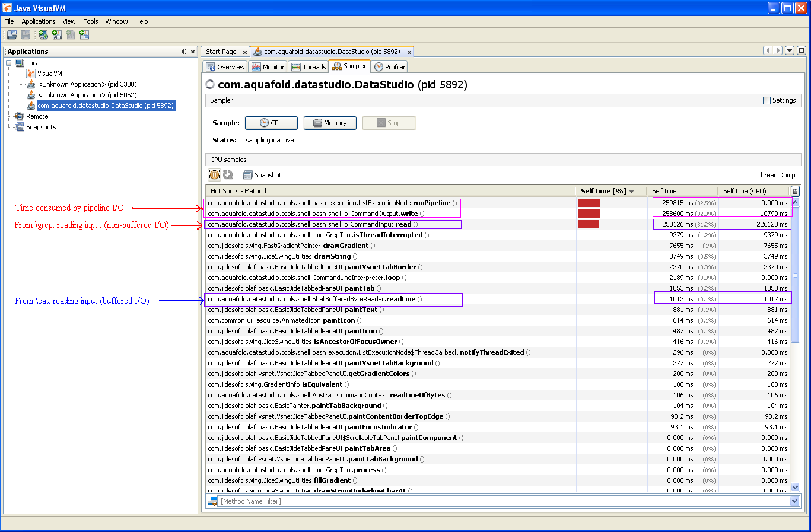Viewport: 811px width, 532px height.
Task: Click the Self time (CPU) column header
Action: [753, 191]
